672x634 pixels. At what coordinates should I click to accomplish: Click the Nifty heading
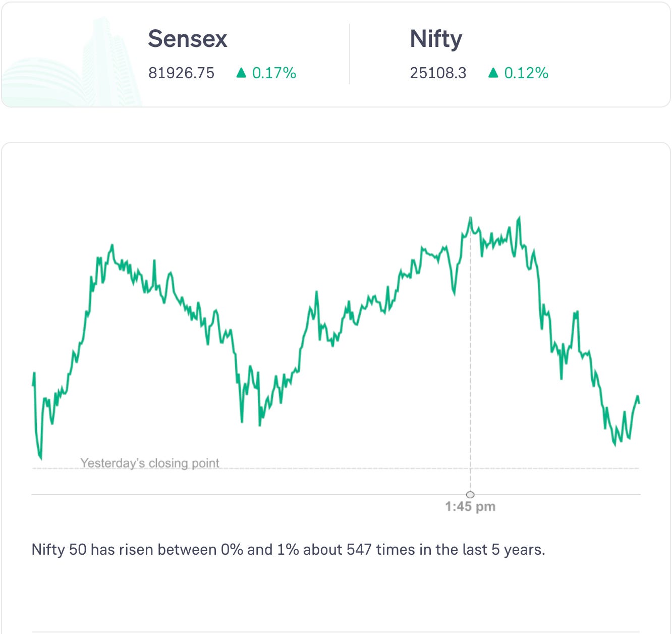point(436,39)
